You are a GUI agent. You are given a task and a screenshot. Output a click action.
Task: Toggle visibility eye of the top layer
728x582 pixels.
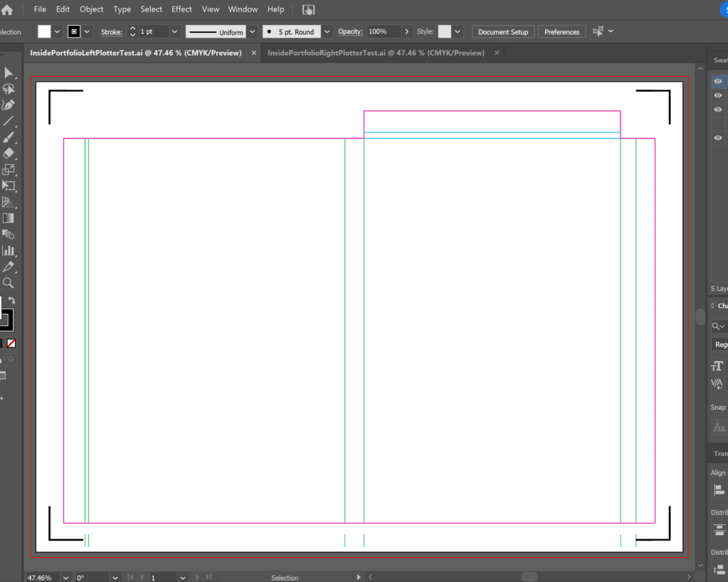(718, 81)
